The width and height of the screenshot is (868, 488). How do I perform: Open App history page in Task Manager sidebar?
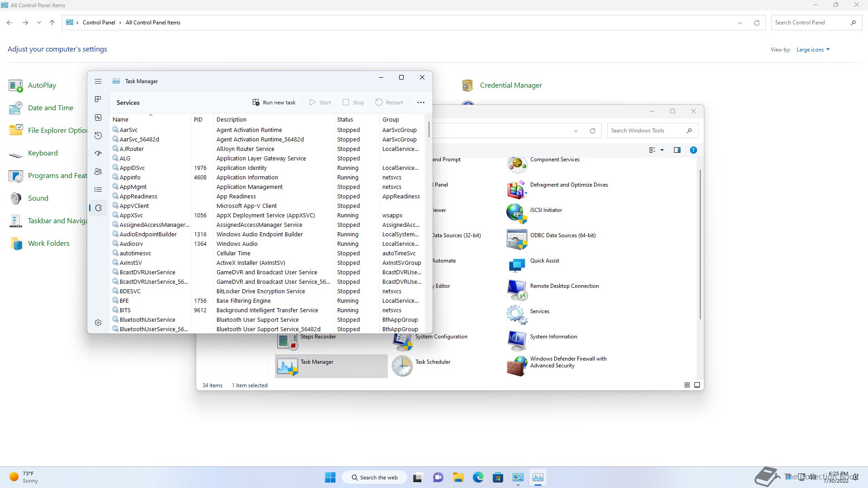click(x=98, y=136)
